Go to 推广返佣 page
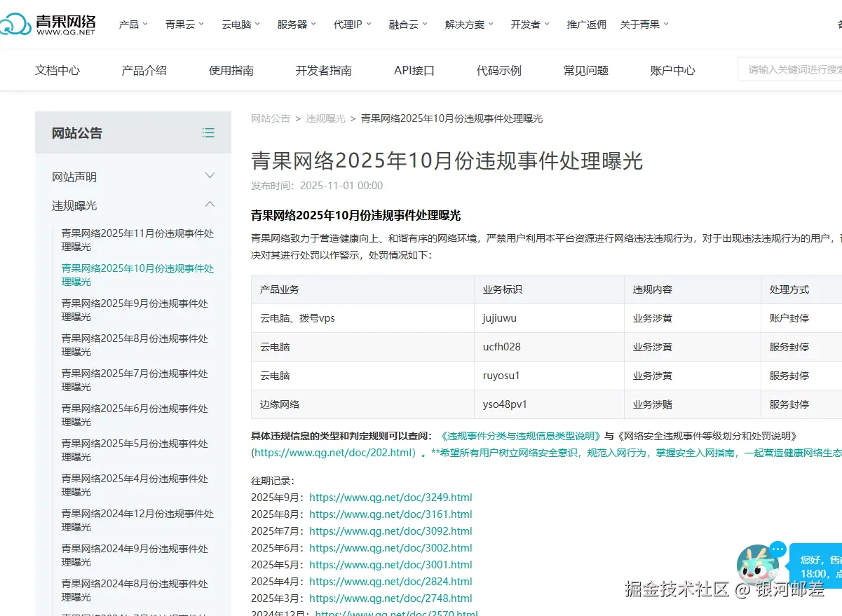Screen dimensions: 842x616 587,25
